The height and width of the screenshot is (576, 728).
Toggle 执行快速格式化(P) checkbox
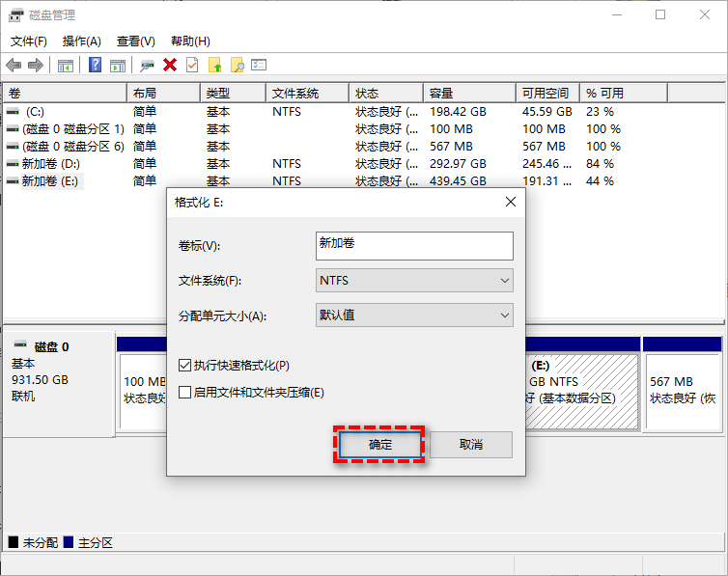pos(184,366)
